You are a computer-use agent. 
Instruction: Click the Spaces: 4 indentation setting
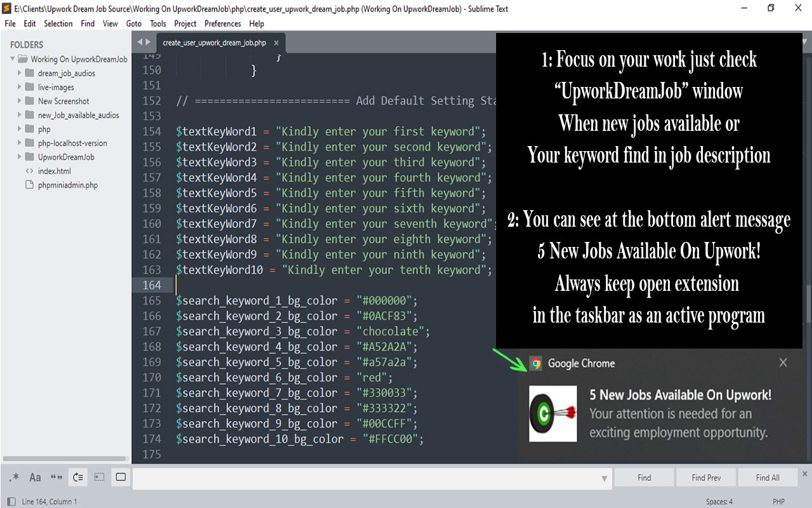[719, 502]
